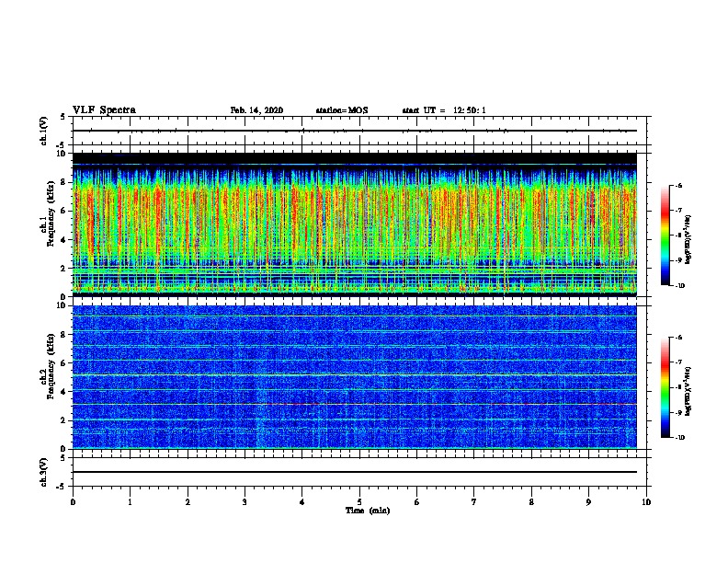Click the "start UT = 12:50: 1" header text
The image size is (728, 563).
(444, 110)
